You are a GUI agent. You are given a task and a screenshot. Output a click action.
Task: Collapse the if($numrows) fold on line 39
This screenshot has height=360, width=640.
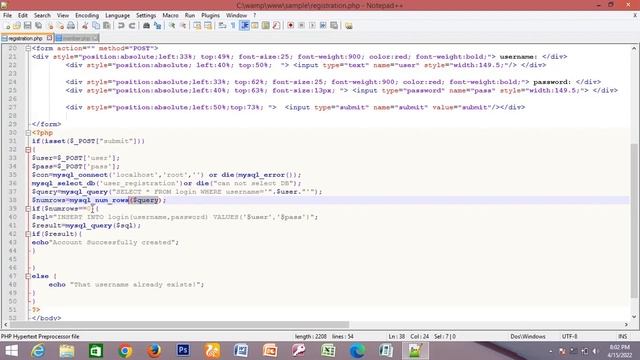[28, 209]
